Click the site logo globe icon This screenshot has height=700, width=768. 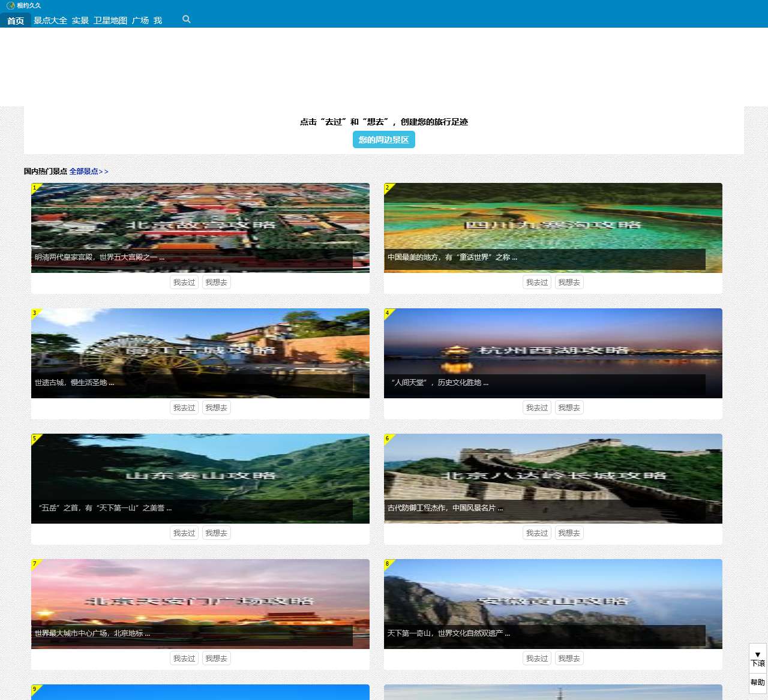click(x=11, y=5)
